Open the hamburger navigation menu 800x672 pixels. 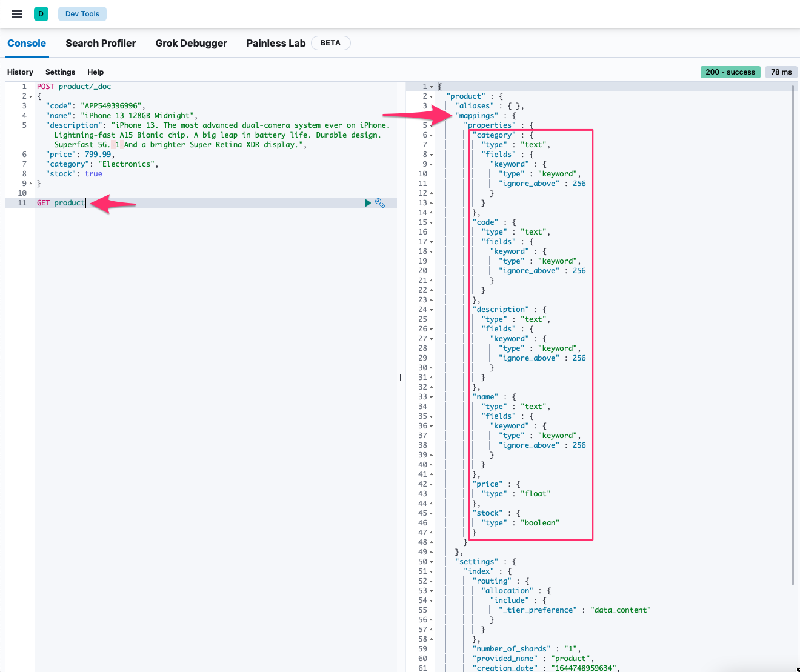click(17, 14)
